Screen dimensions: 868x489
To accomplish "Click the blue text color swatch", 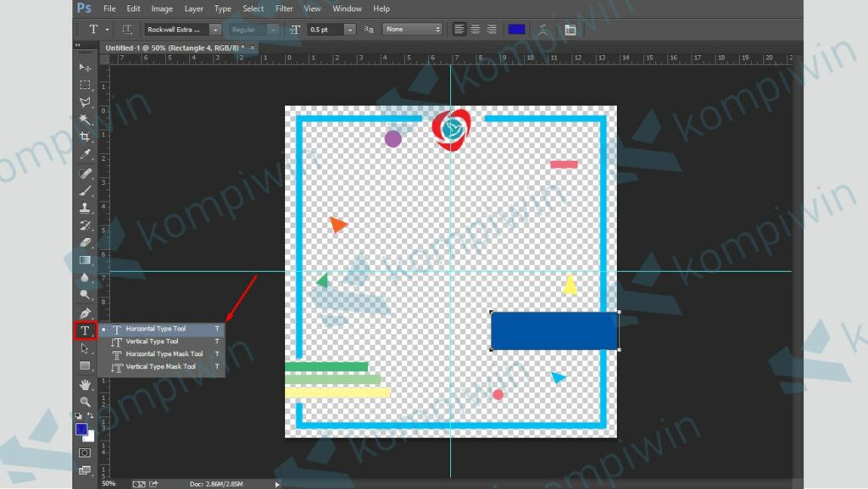I will [x=516, y=30].
